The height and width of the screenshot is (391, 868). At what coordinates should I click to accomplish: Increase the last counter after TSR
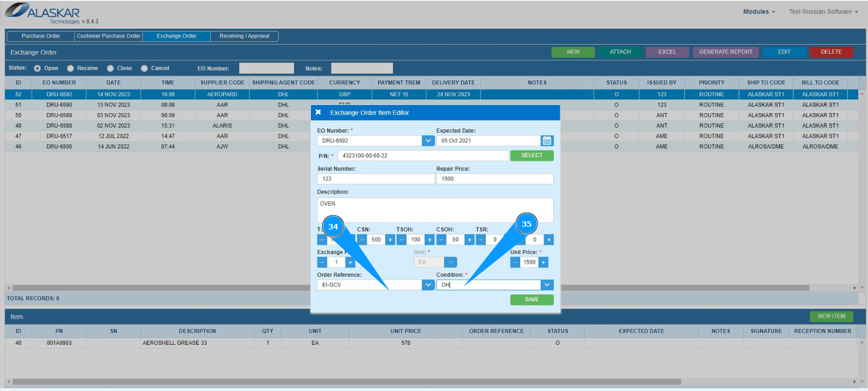click(549, 240)
